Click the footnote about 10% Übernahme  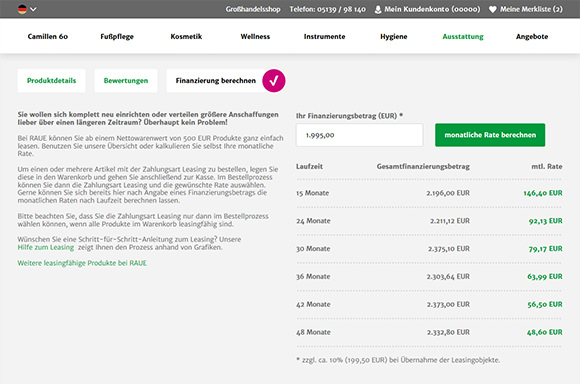coord(398,360)
